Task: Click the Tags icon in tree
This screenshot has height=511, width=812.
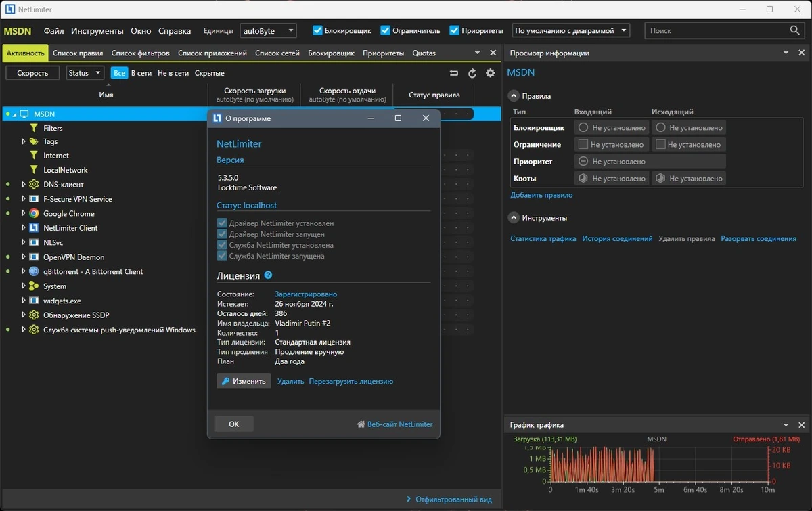Action: [x=33, y=141]
